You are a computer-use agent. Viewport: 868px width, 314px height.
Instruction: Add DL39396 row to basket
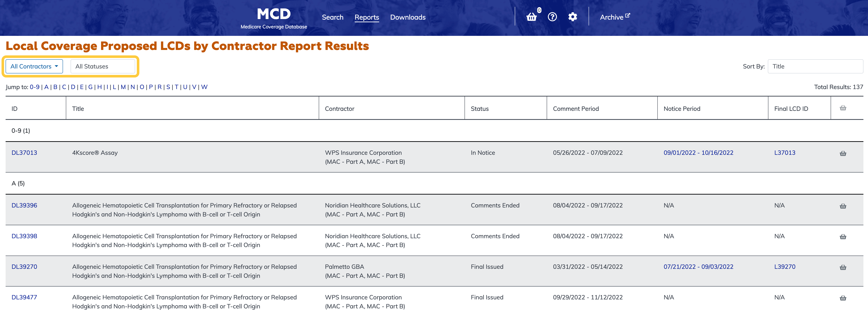point(843,206)
